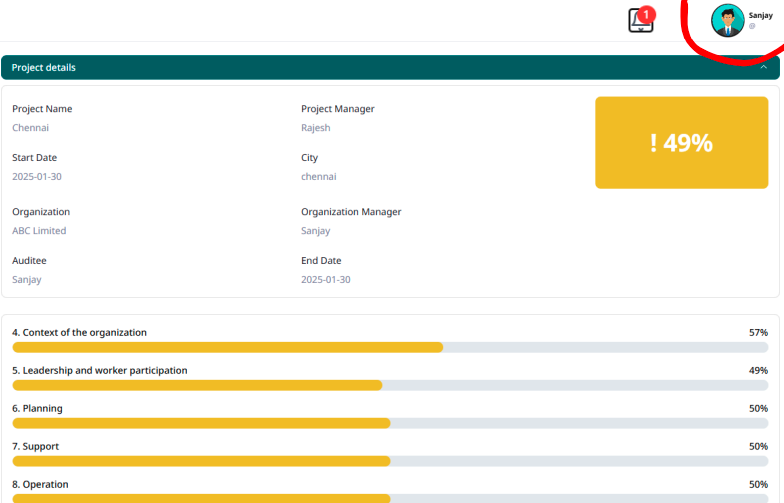
Task: Click the red notification badge showing 1
Action: (x=647, y=14)
